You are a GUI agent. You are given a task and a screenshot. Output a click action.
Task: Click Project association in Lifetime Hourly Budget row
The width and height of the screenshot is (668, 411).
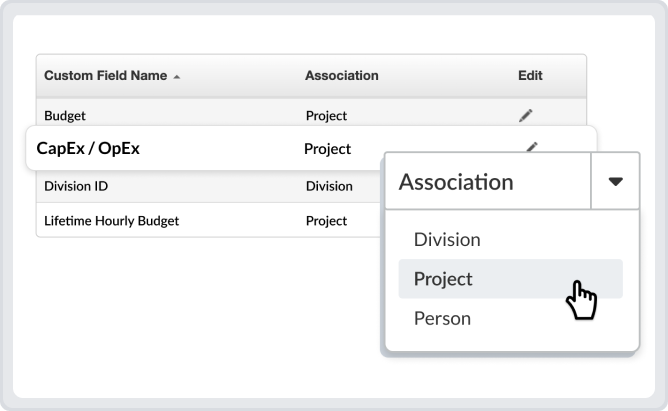pos(326,220)
